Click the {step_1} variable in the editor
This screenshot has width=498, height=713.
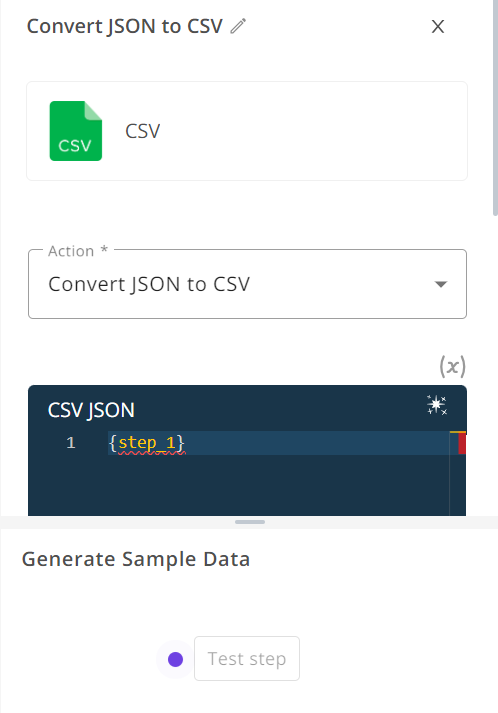coord(147,442)
